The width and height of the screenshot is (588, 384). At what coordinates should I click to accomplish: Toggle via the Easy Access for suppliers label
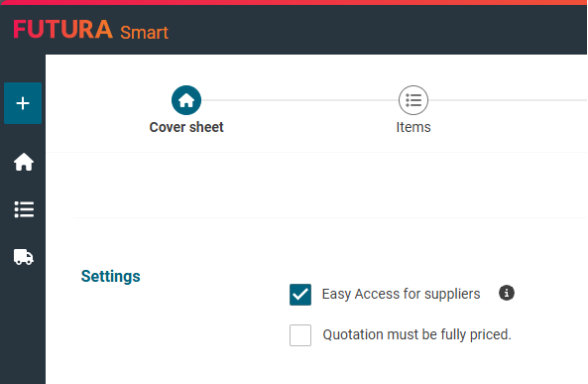point(401,294)
